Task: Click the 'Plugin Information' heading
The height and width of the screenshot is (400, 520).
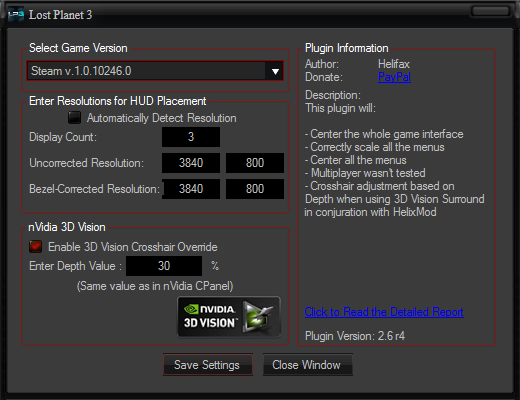Action: click(x=347, y=48)
